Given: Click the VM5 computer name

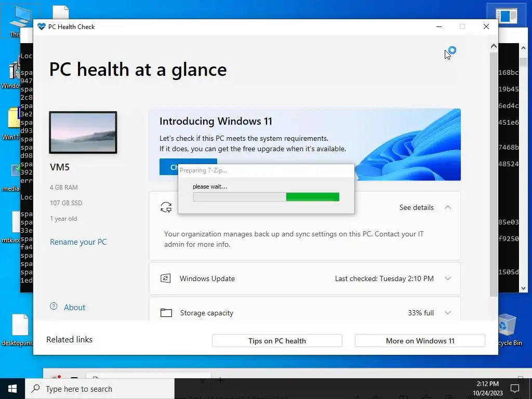Looking at the screenshot, I should pyautogui.click(x=60, y=167).
